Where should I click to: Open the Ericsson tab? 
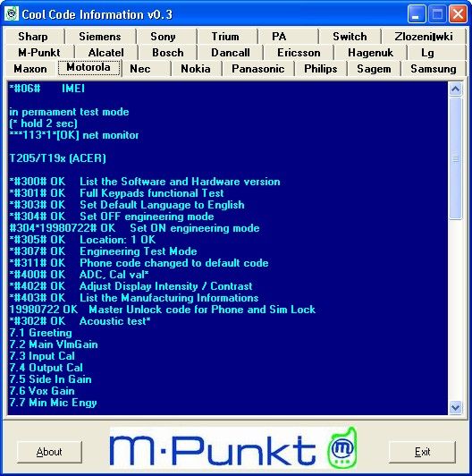[299, 53]
